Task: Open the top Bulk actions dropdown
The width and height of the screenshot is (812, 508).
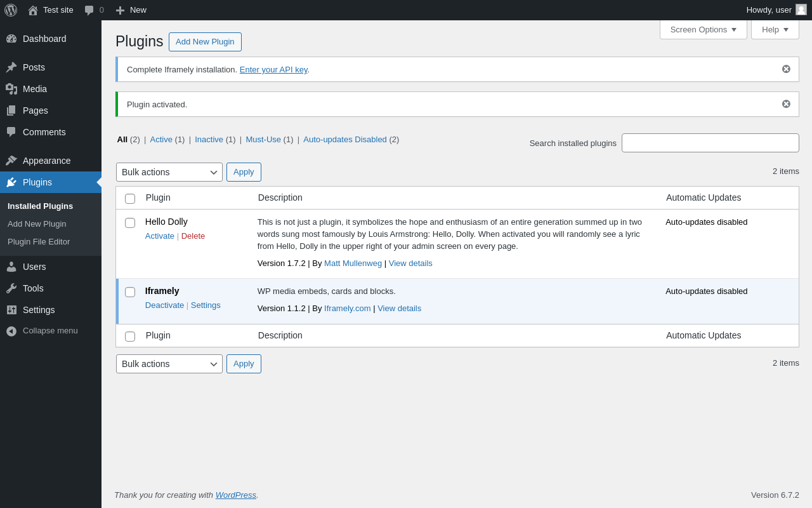Action: 169,172
